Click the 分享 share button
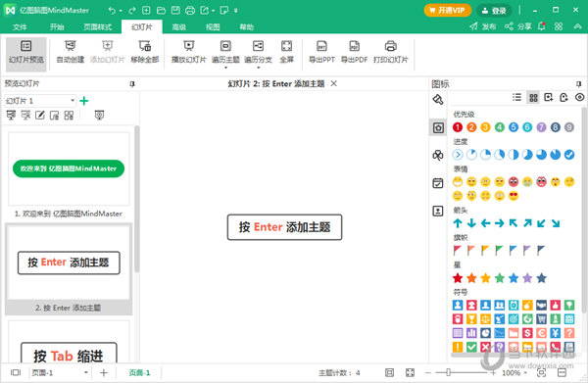This screenshot has height=383, width=588. click(518, 26)
